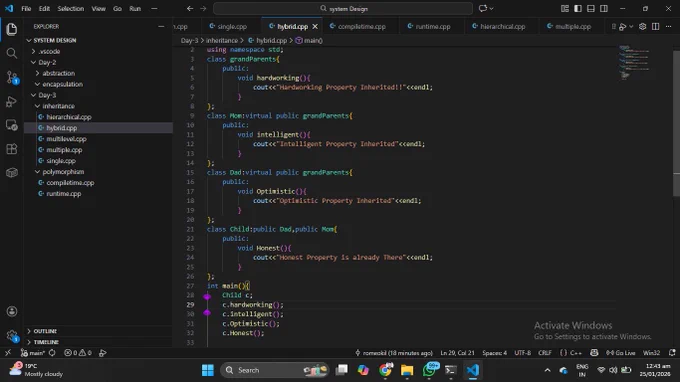Image resolution: width=680 pixels, height=382 pixels.
Task: Open run options dropdown arrow
Action: tap(631, 26)
